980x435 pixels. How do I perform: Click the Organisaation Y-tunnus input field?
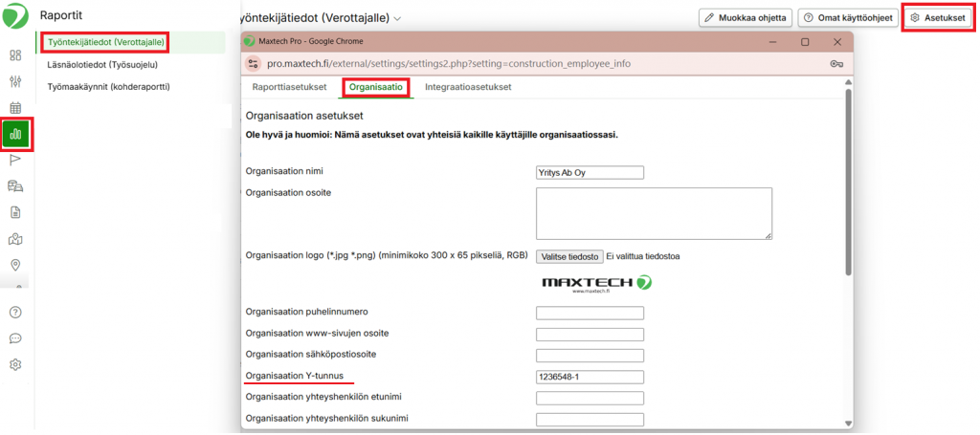coord(590,377)
